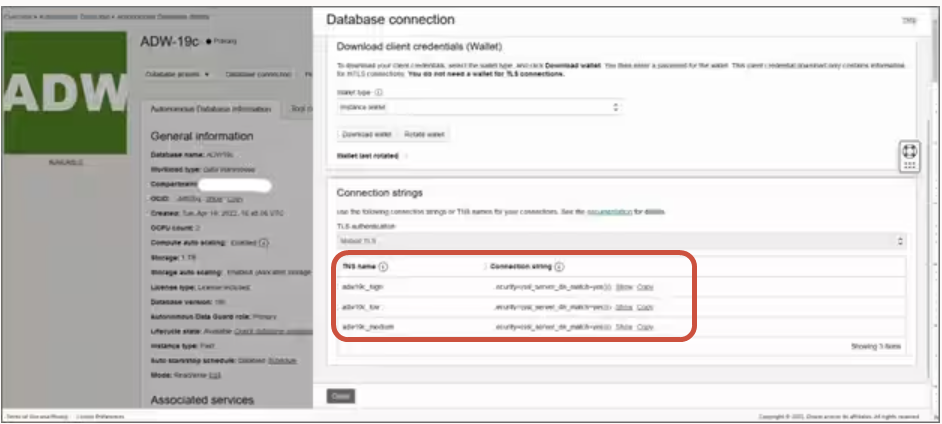Click the ADW-19c database title
Viewport: 942px width, 424px height.
[169, 41]
